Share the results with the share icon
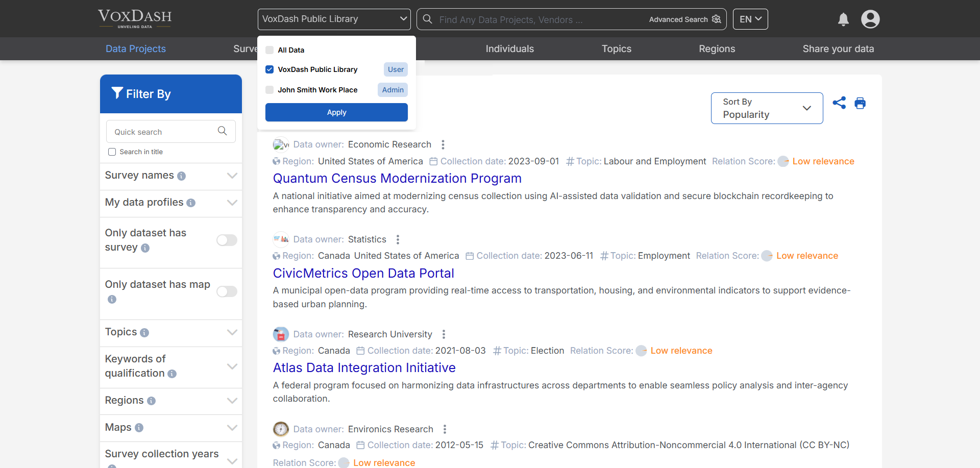 click(x=839, y=103)
